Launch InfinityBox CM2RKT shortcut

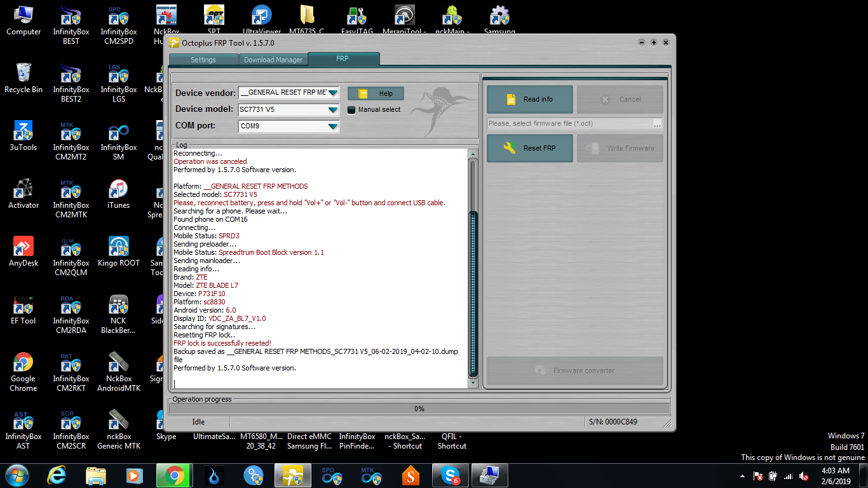click(x=71, y=372)
